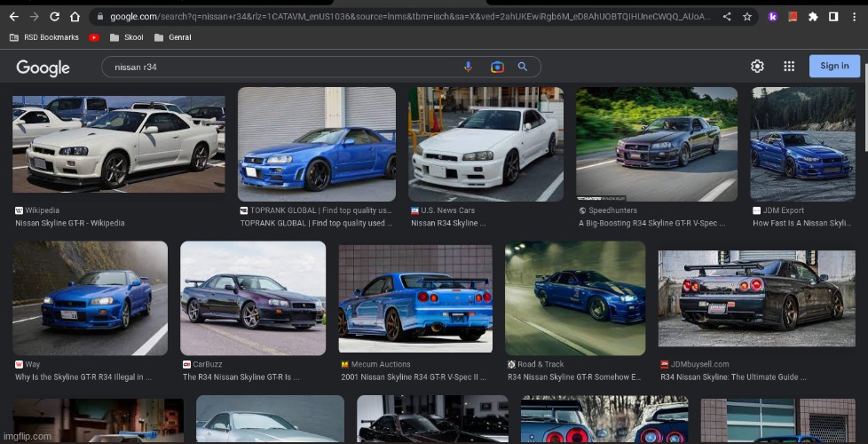
Task: Click 'Nissan Skyline GT-R - Wikipedia' link
Action: tap(70, 223)
